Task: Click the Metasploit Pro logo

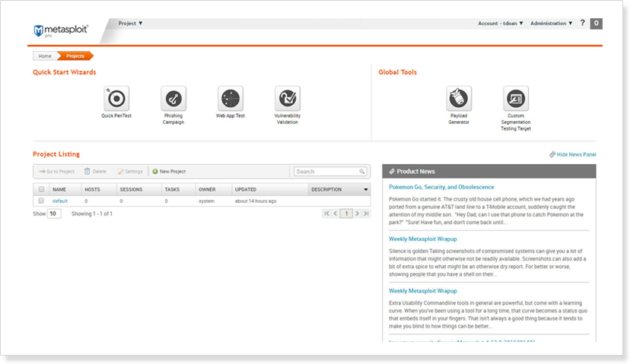Action: (61, 30)
